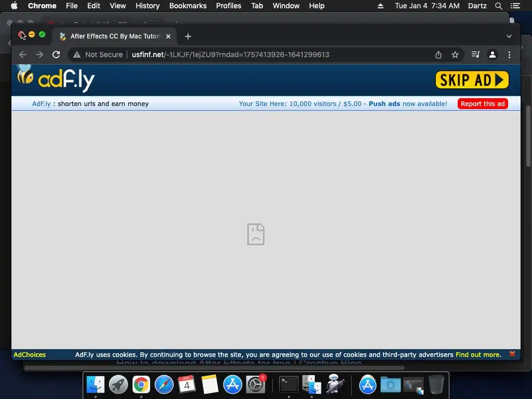Open Calendar from the Dock
Screen dimensions: 532x399
click(x=187, y=384)
